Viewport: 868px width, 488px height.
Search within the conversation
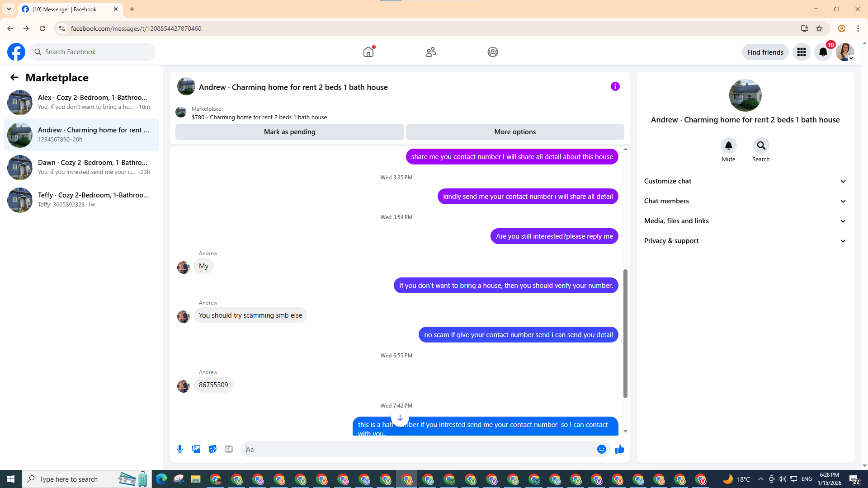(x=761, y=146)
